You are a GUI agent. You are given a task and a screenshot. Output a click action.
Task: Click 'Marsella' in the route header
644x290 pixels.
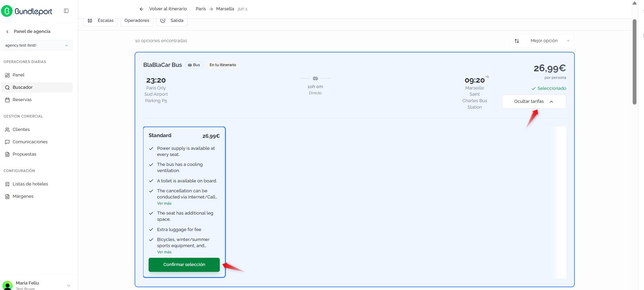pos(225,9)
